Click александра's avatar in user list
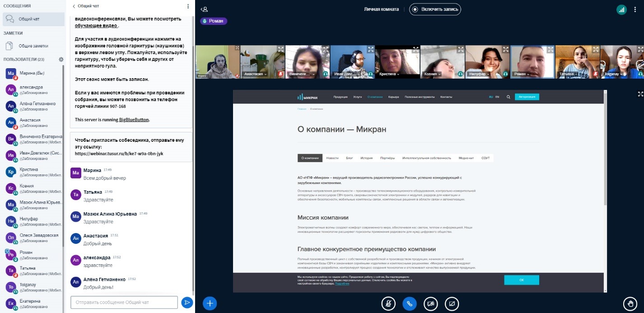Image resolution: width=644 pixels, height=313 pixels. tap(11, 89)
